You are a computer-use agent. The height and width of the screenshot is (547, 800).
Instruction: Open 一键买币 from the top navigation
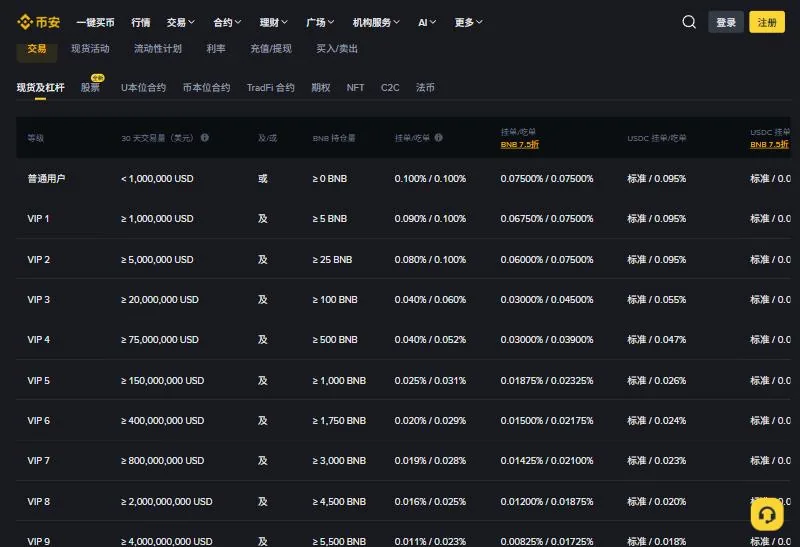coord(95,22)
